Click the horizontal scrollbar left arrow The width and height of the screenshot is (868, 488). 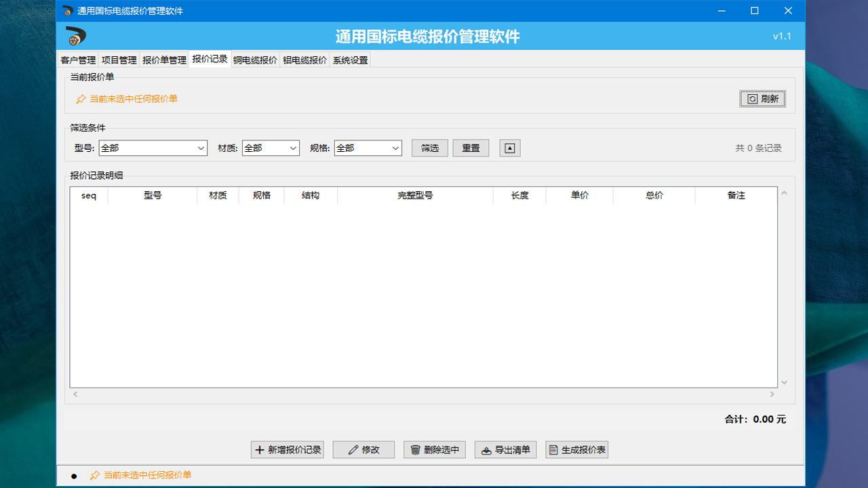pyautogui.click(x=75, y=394)
